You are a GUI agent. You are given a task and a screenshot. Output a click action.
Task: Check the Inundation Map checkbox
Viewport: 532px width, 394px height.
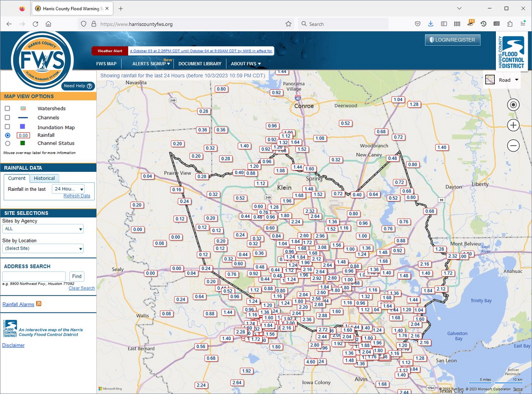(7, 127)
